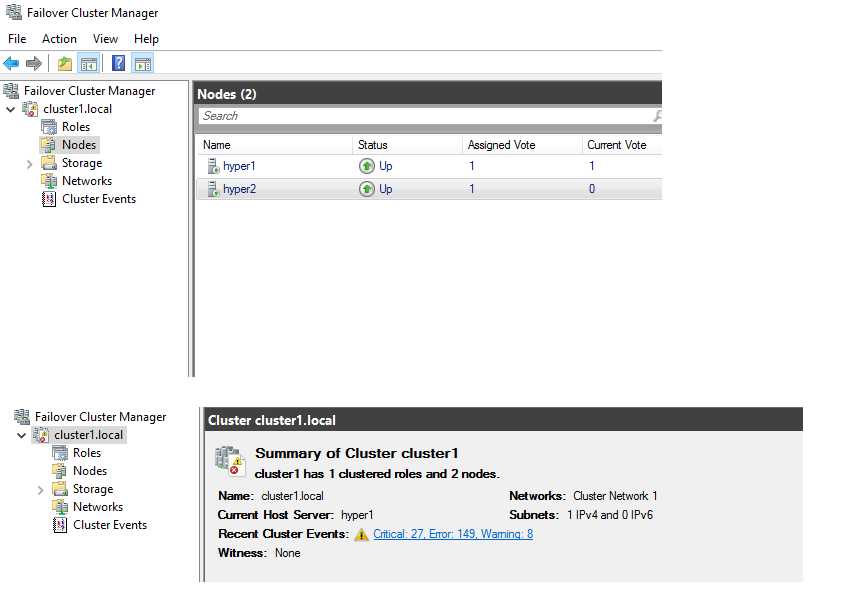Expand the Storage tree node

tap(29, 162)
